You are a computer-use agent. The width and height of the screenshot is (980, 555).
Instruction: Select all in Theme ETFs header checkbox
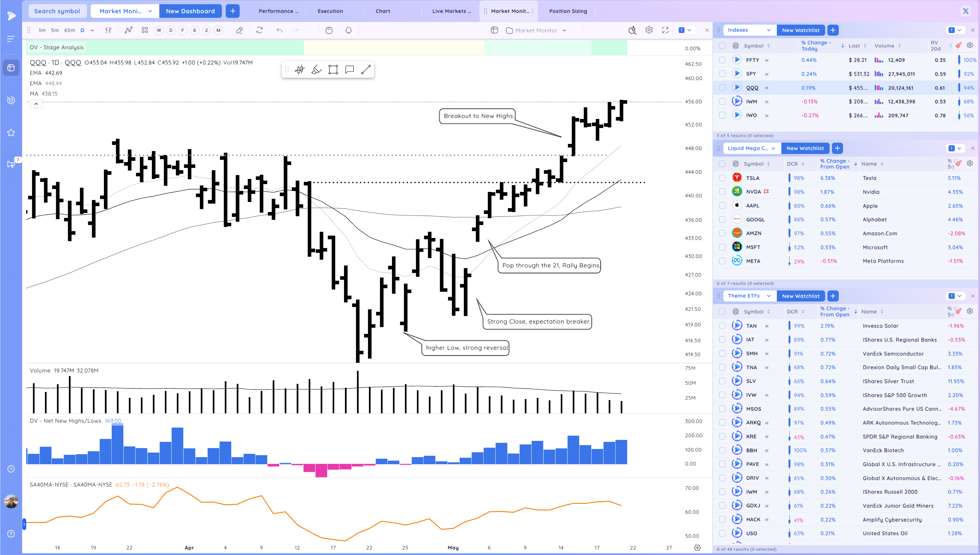tap(722, 311)
